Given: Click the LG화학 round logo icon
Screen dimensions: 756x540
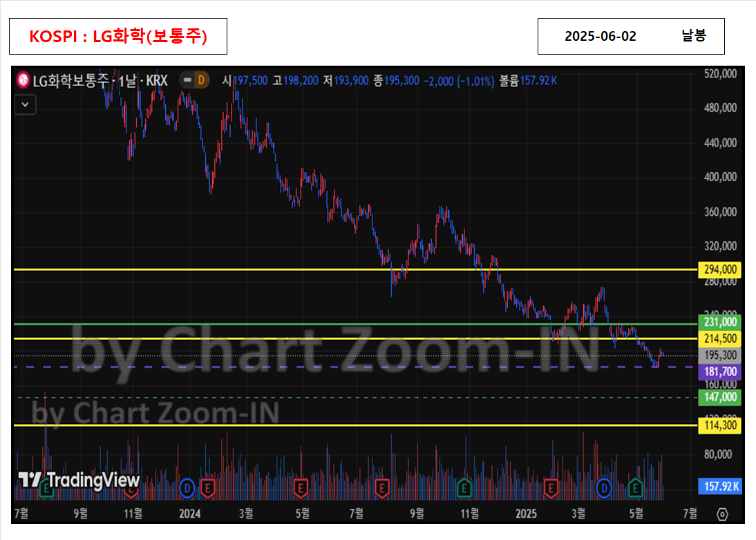Looking at the screenshot, I should pyautogui.click(x=23, y=80).
